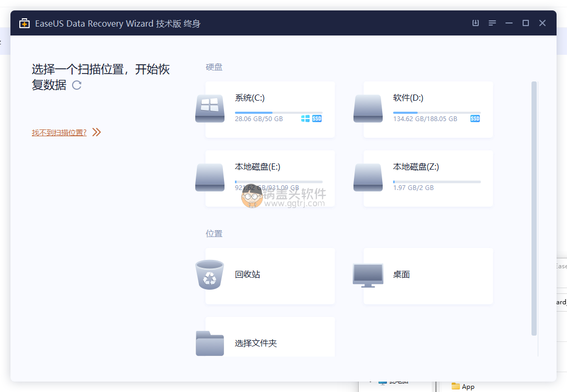Click the C: drive usage bar
Screen dimensions: 567x392
tap(278, 112)
